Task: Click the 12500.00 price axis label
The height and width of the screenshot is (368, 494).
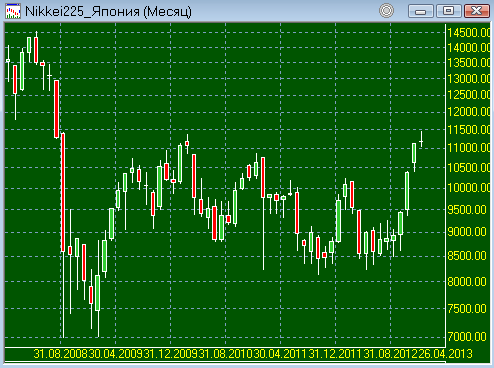Action: (469, 95)
